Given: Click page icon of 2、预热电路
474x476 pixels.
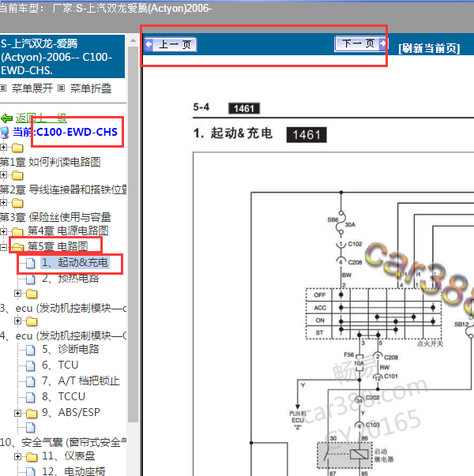Looking at the screenshot, I should tap(30, 279).
